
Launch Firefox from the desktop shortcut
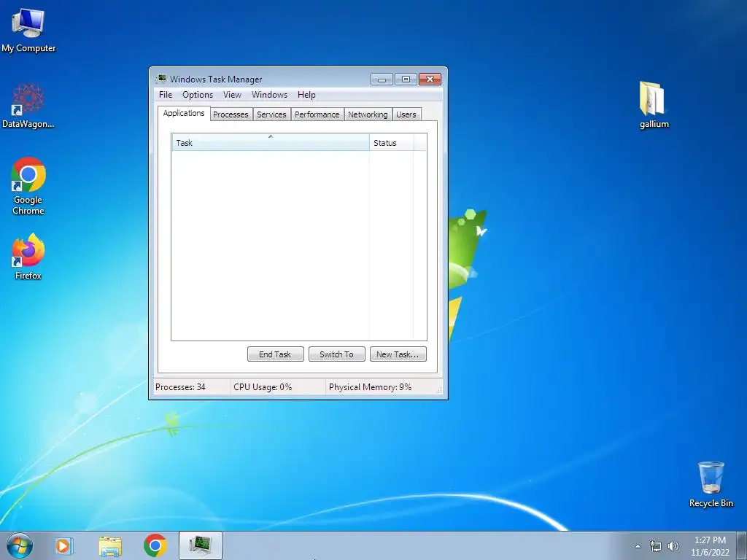[x=28, y=256]
